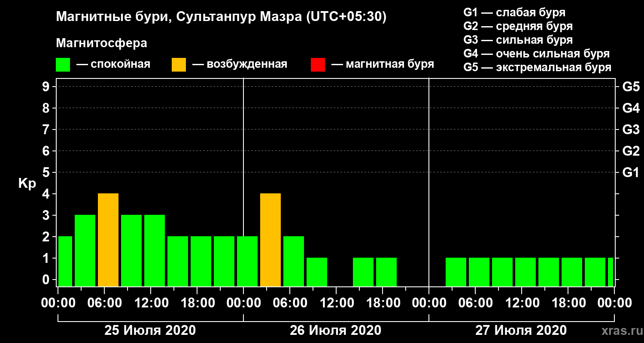Click the 'G4' right axis label
Screen dimensions: 644x343
631,108
